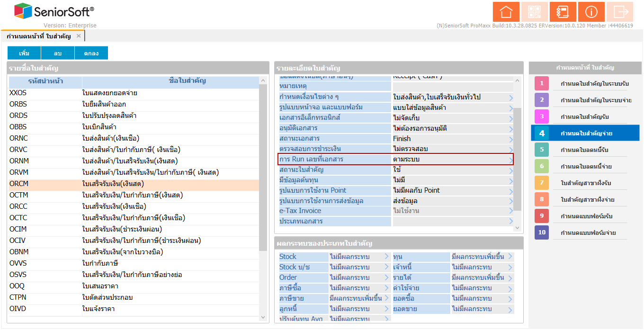Click the ตกลง button
Image resolution: width=644 pixels, height=330 pixels.
(91, 53)
